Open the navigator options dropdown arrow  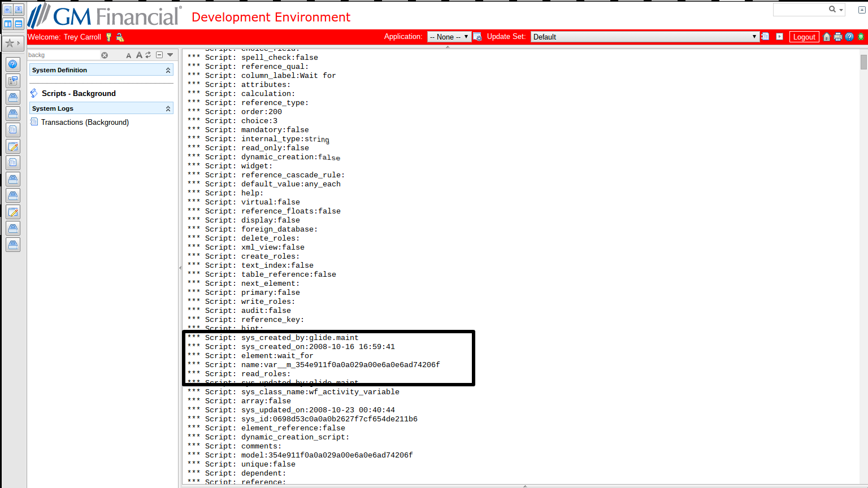coord(170,55)
